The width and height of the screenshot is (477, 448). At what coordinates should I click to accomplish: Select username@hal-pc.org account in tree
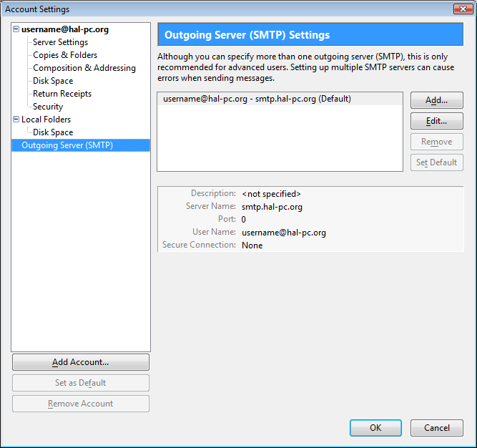pos(65,29)
